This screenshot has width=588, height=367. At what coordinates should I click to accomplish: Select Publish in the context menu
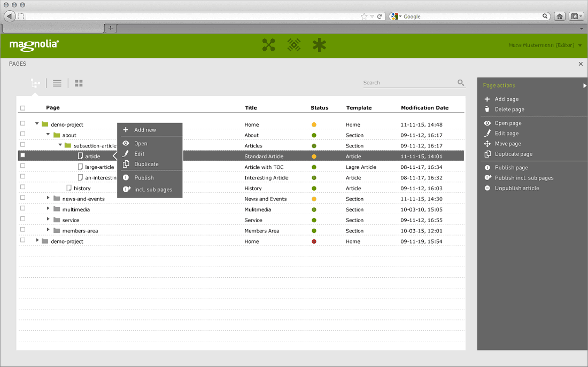(x=144, y=177)
